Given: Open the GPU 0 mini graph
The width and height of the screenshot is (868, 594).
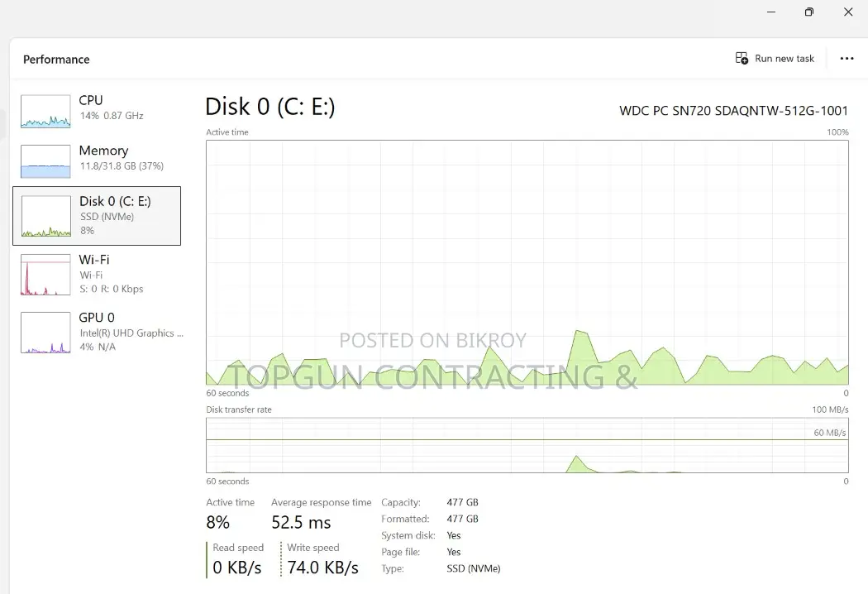Looking at the screenshot, I should click(45, 333).
